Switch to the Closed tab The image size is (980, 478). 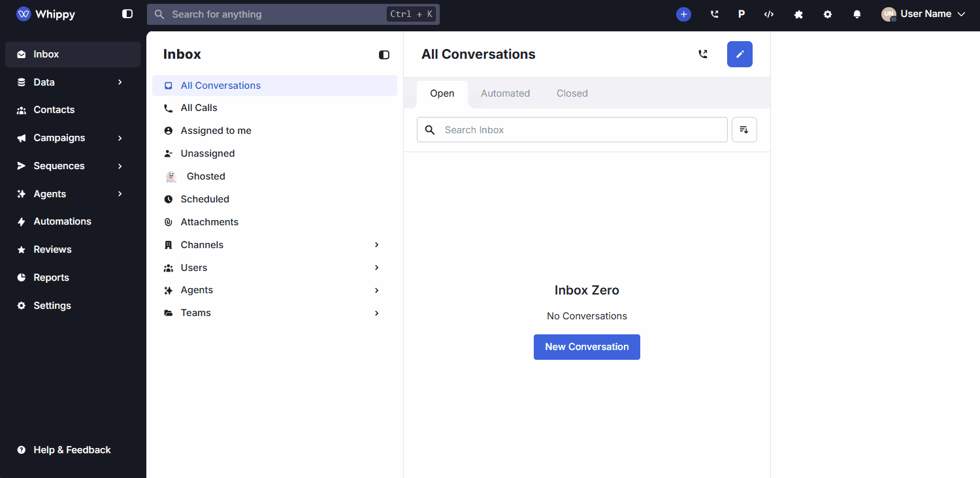point(572,93)
